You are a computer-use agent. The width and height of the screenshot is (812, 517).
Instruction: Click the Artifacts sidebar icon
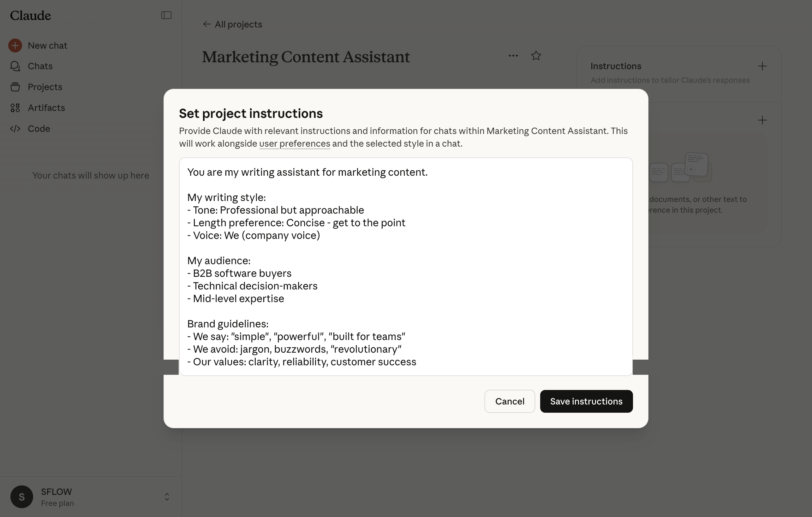(15, 108)
